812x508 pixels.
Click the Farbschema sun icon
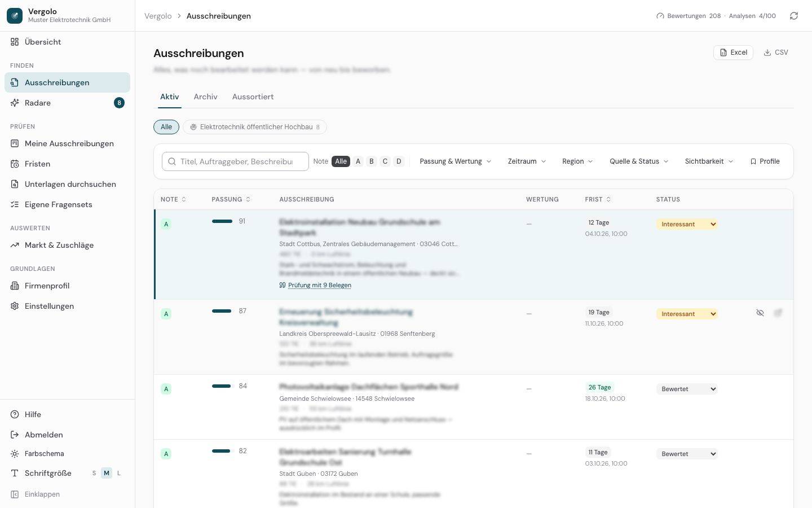[15, 454]
